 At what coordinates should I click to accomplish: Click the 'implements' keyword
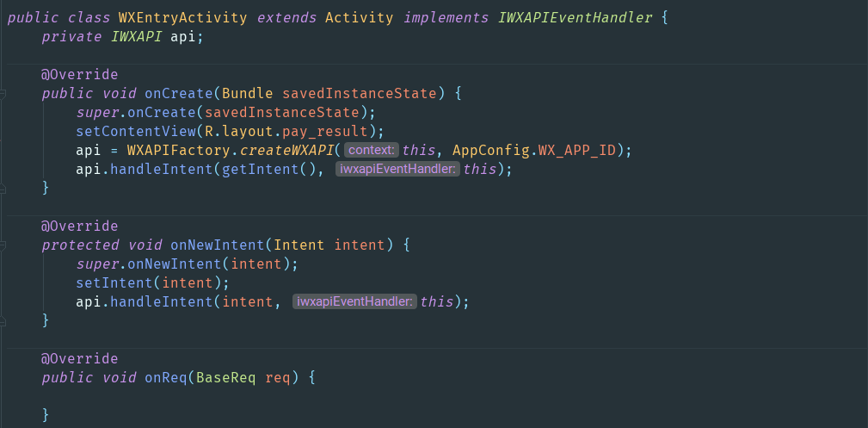pyautogui.click(x=446, y=18)
